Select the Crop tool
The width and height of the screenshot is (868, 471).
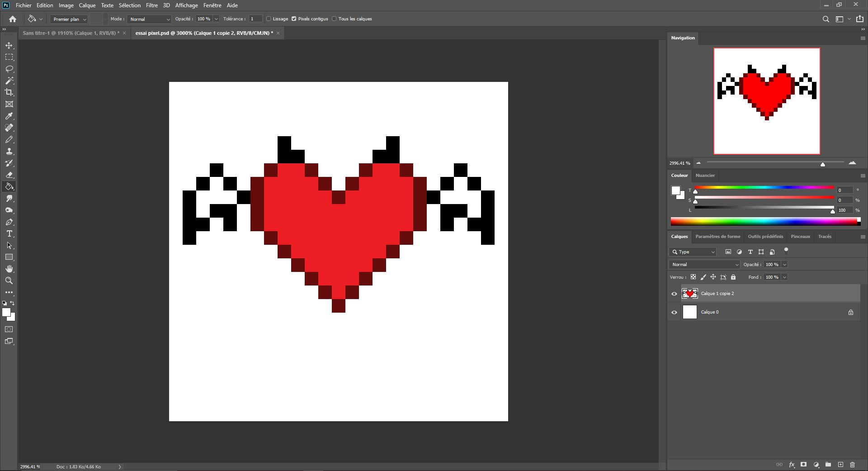[9, 92]
